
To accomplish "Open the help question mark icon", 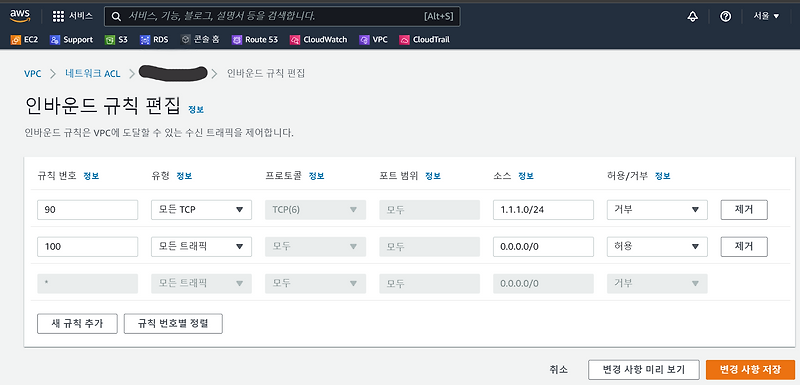I will click(x=726, y=16).
